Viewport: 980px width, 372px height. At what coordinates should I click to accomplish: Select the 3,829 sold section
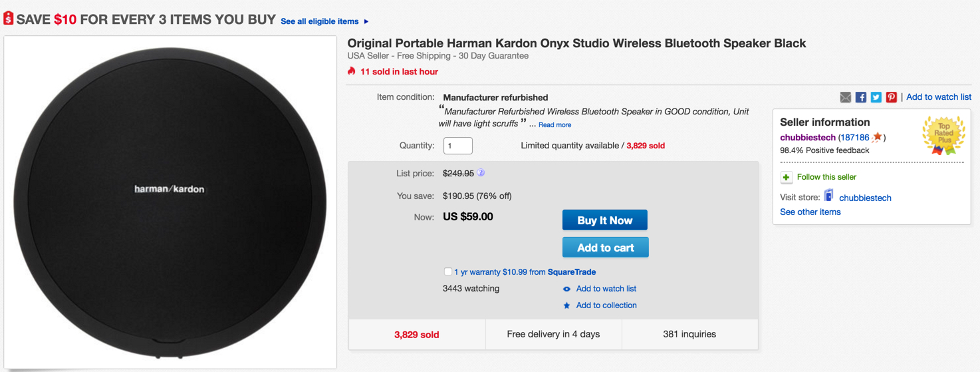tap(416, 335)
